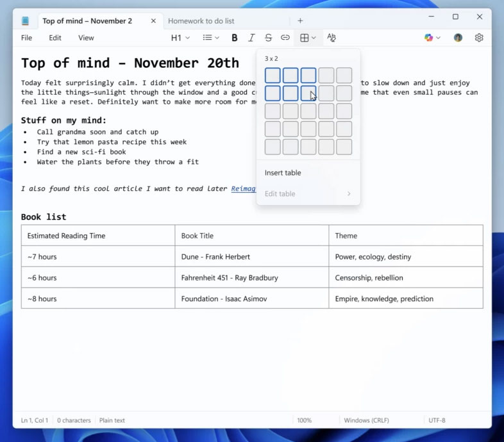Click the Power, ecology, destiny cell
This screenshot has width=504, height=442.
click(x=406, y=256)
